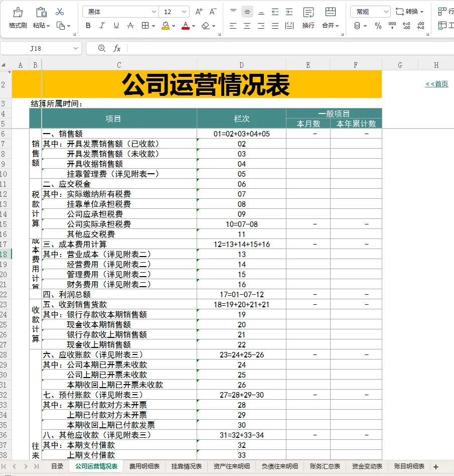
Task: Align cell content to bottom
Action: 261,12
